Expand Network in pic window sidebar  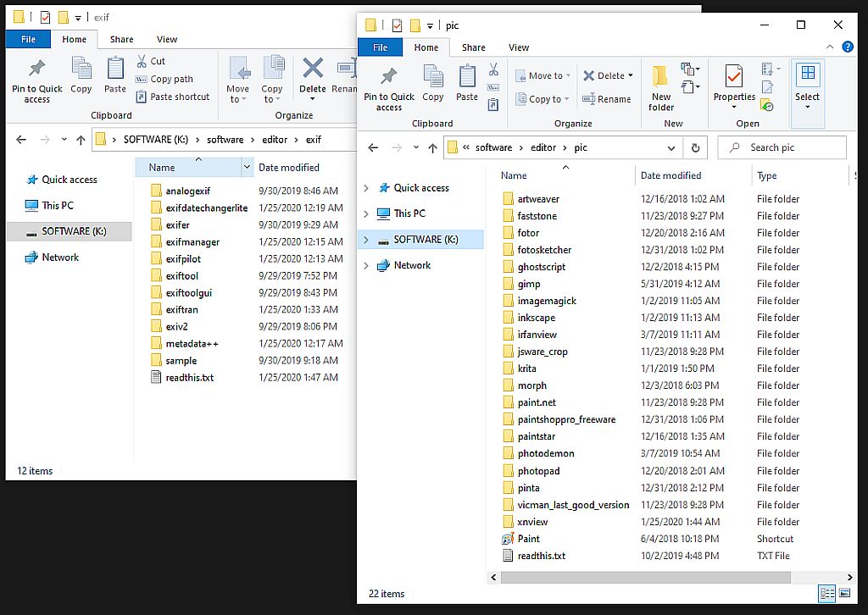click(366, 265)
